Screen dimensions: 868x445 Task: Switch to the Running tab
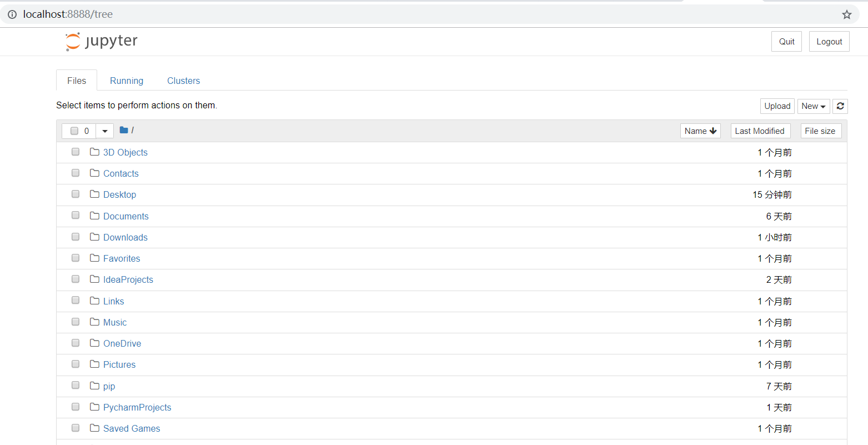coord(126,81)
